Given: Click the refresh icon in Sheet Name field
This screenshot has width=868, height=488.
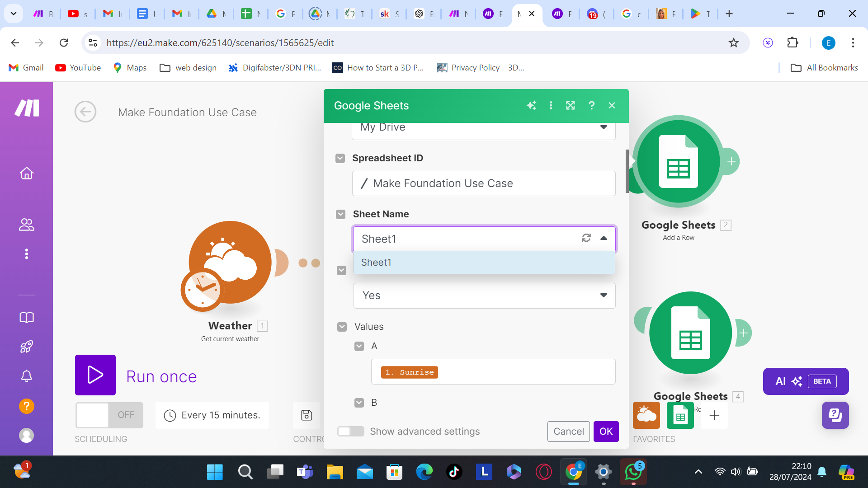Looking at the screenshot, I should tap(586, 238).
